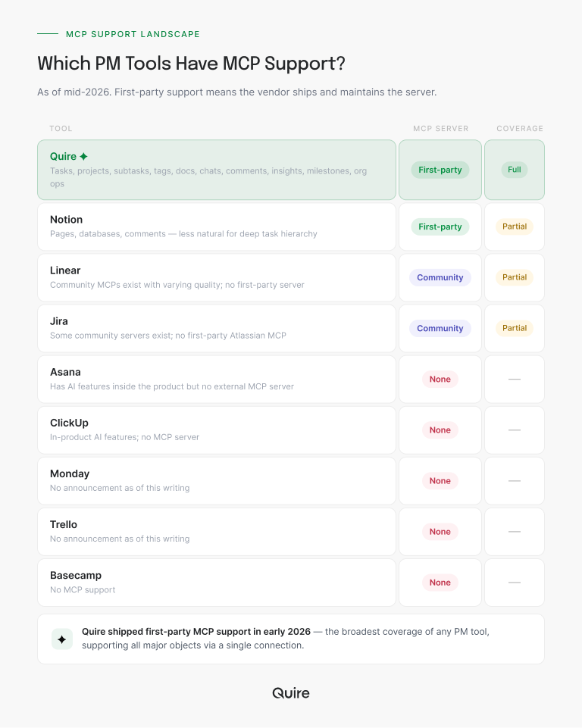Click the Partial badge in the Jira row
The image size is (582, 728).
point(515,328)
